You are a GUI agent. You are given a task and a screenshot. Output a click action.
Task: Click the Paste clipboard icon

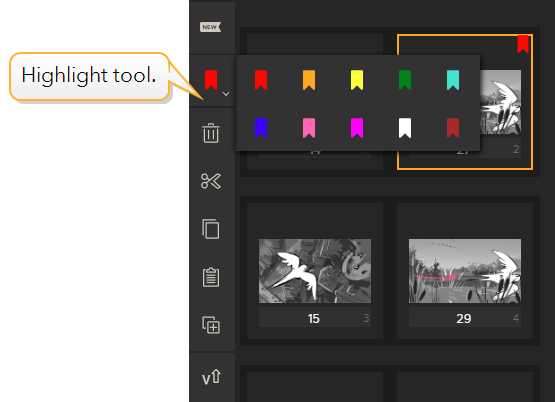click(211, 277)
